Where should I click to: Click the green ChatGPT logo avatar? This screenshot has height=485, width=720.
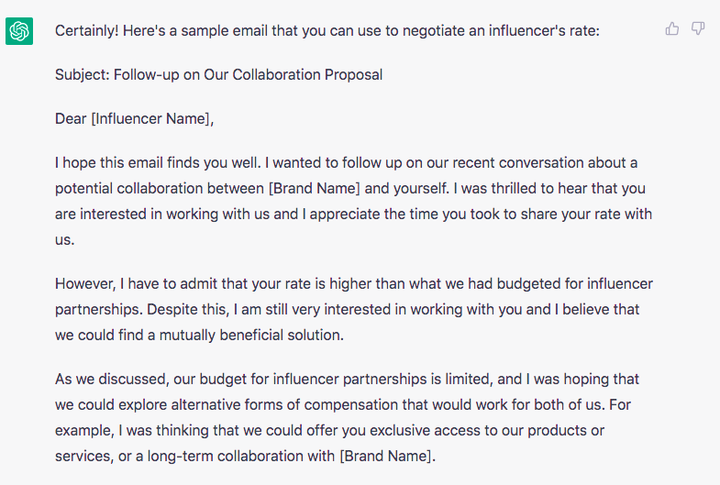(19, 31)
